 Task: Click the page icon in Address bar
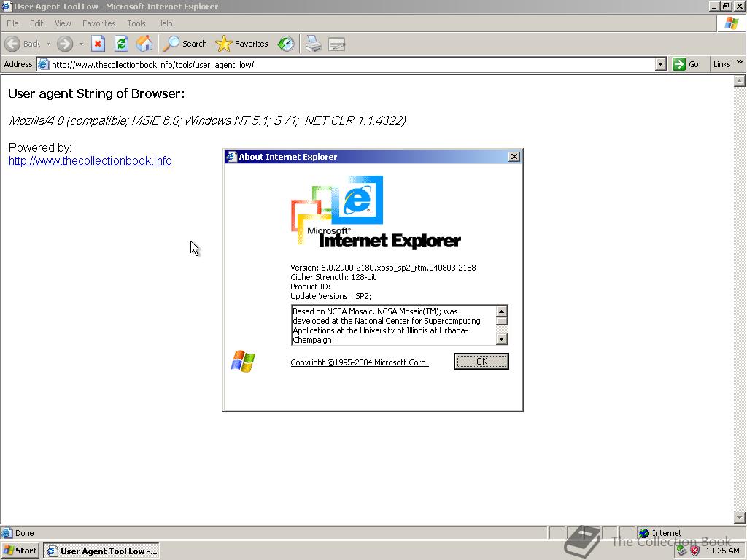click(43, 64)
